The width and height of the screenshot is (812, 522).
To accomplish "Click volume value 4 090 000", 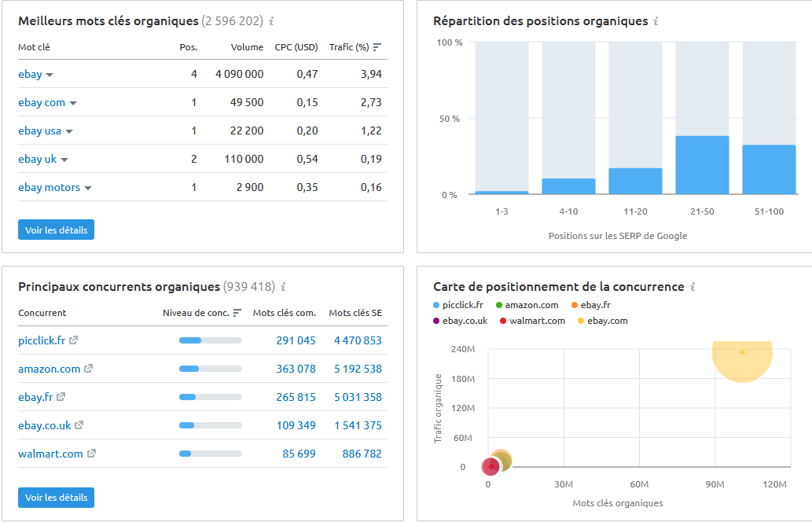I will pos(239,74).
